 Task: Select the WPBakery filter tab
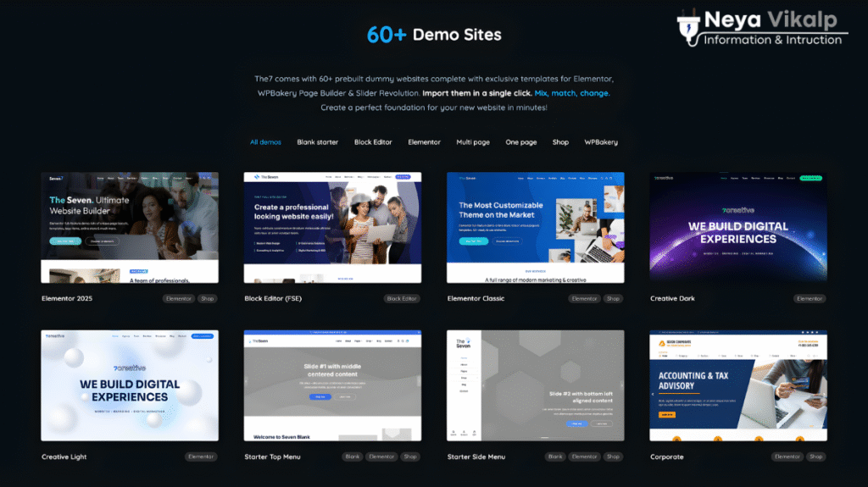[601, 142]
